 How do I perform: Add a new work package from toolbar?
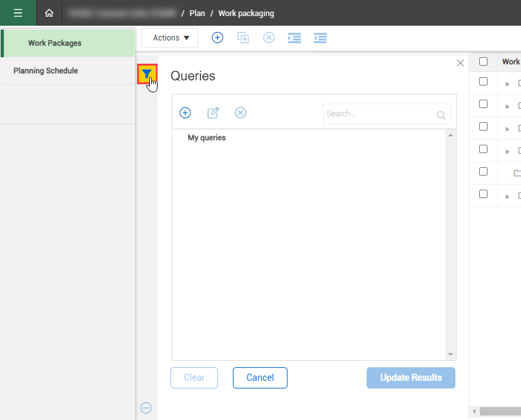click(217, 38)
